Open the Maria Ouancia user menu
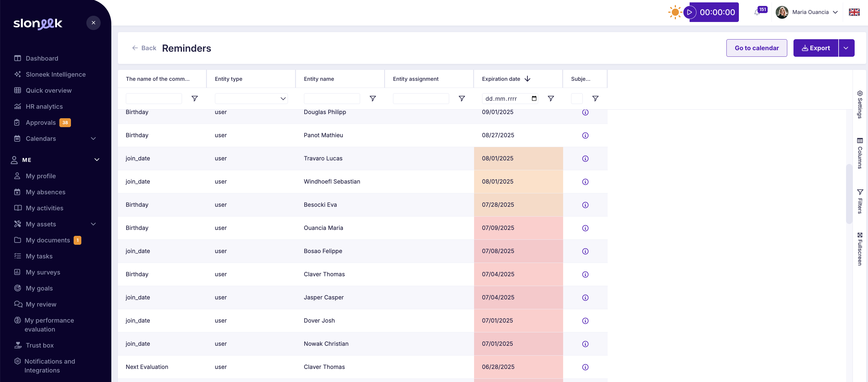 tap(807, 12)
